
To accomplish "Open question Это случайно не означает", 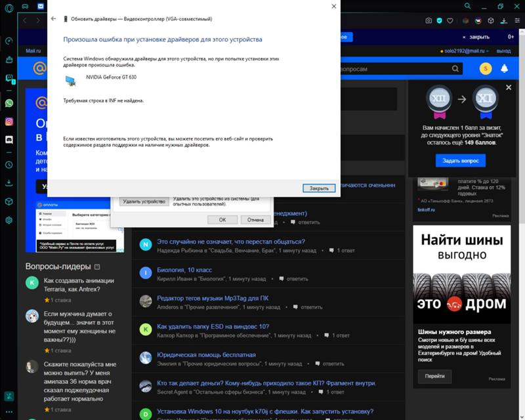I will 231,241.
